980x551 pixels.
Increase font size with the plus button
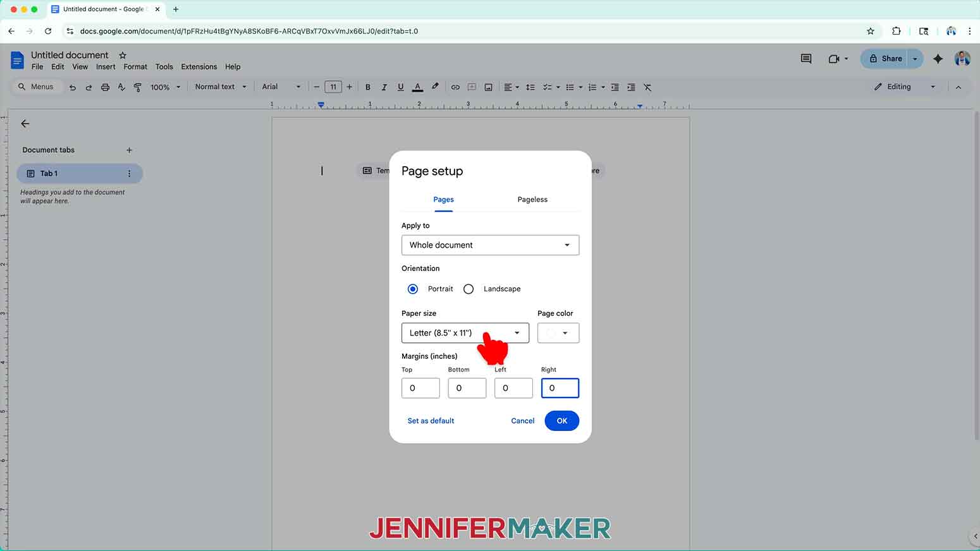(x=350, y=87)
